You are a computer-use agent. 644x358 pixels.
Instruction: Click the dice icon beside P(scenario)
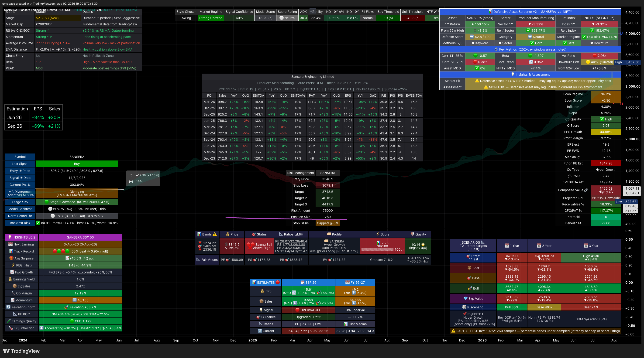click(x=464, y=307)
